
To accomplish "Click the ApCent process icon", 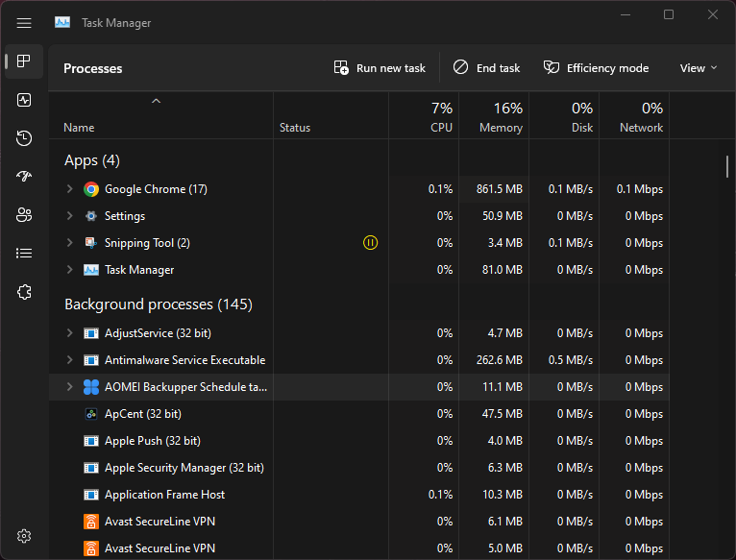I will pyautogui.click(x=91, y=414).
